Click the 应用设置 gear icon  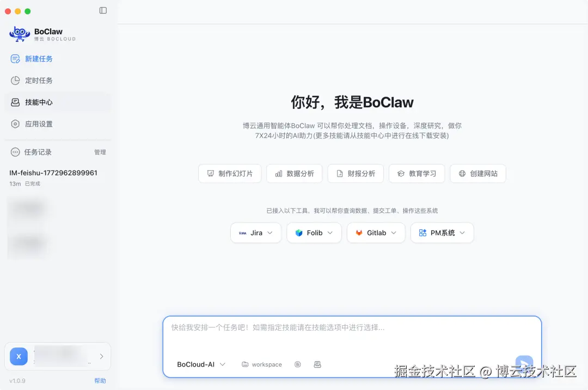point(15,124)
